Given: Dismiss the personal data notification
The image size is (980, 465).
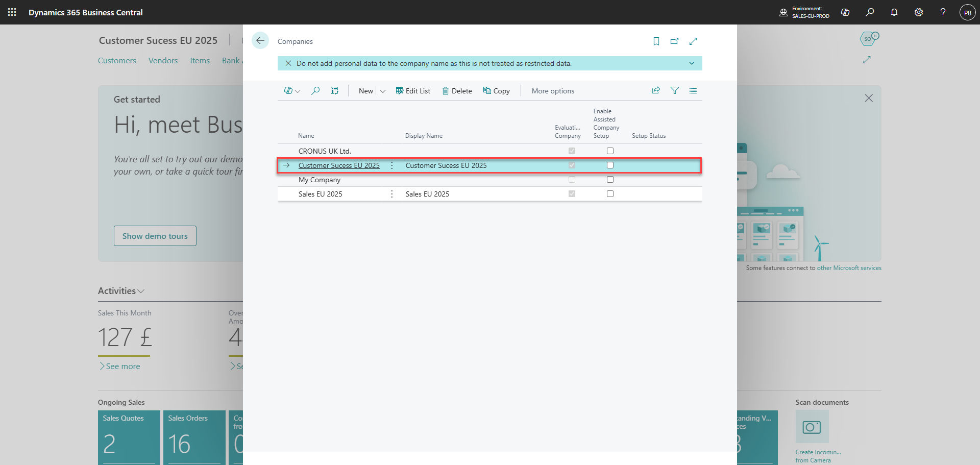Looking at the screenshot, I should coord(288,63).
